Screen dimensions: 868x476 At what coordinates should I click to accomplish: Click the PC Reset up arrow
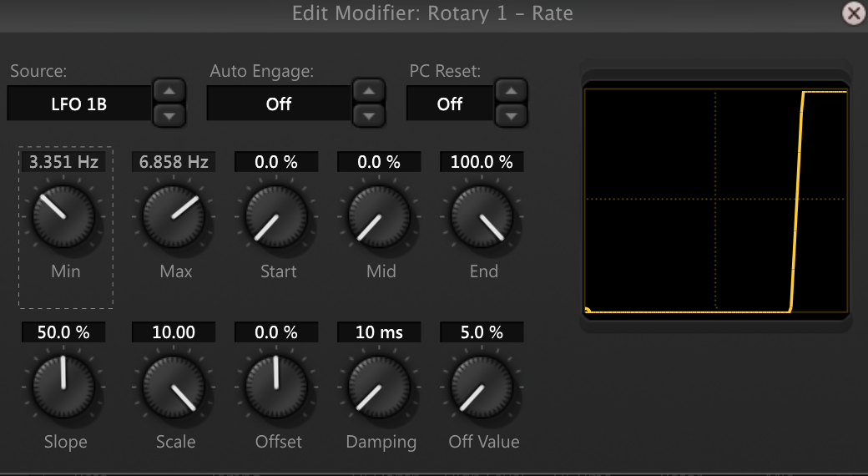pyautogui.click(x=512, y=91)
